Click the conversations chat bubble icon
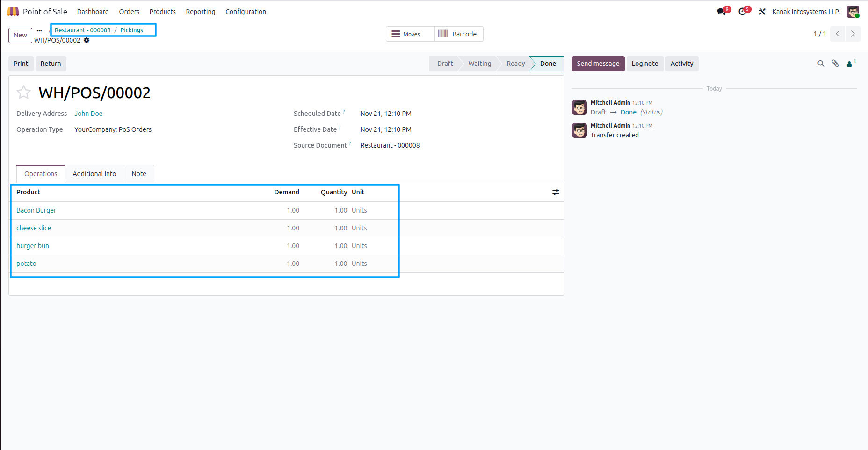This screenshot has width=868, height=450. (x=722, y=12)
